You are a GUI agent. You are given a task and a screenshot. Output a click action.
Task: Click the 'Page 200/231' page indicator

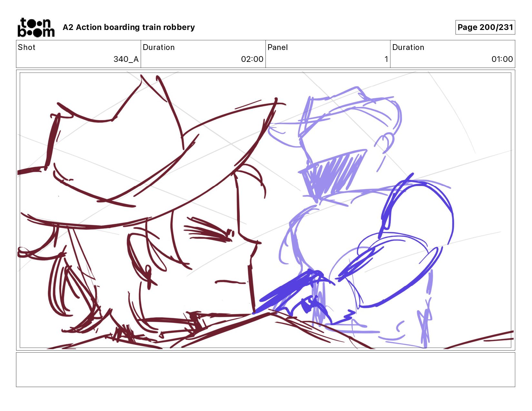[485, 27]
